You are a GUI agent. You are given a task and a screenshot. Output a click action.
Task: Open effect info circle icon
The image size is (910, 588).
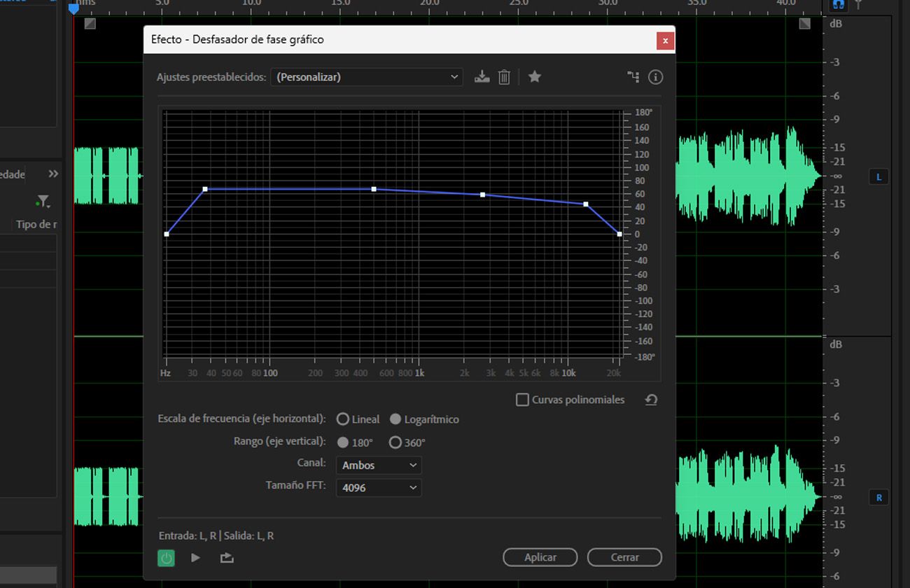point(655,77)
